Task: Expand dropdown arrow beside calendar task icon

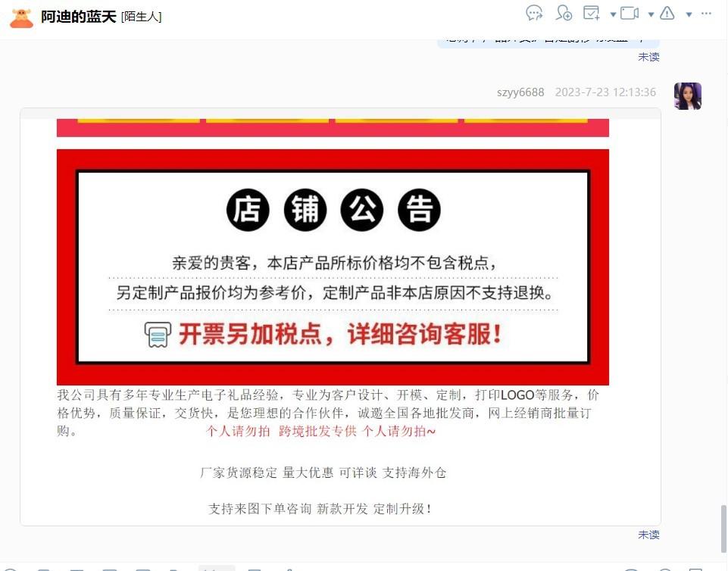Action: pos(613,14)
